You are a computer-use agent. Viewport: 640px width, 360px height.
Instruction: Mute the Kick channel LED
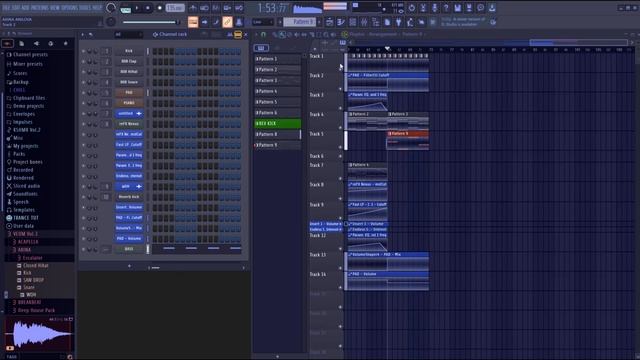pos(84,51)
